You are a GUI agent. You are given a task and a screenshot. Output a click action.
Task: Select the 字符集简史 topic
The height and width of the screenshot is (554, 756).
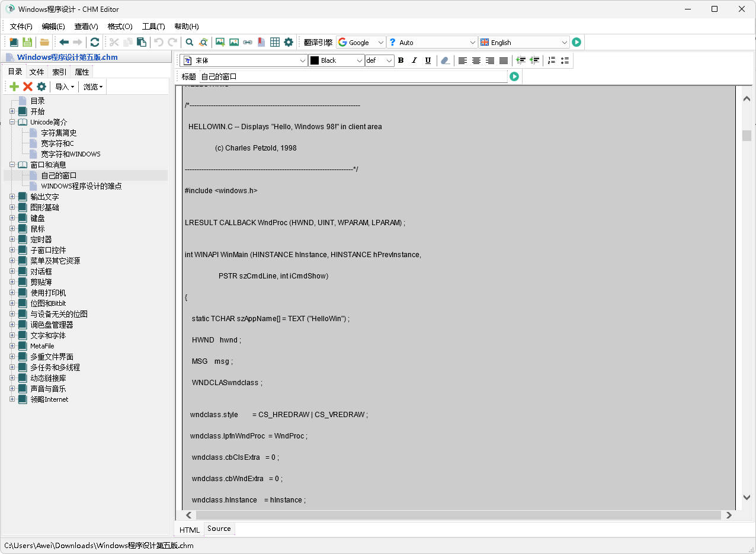coord(59,133)
